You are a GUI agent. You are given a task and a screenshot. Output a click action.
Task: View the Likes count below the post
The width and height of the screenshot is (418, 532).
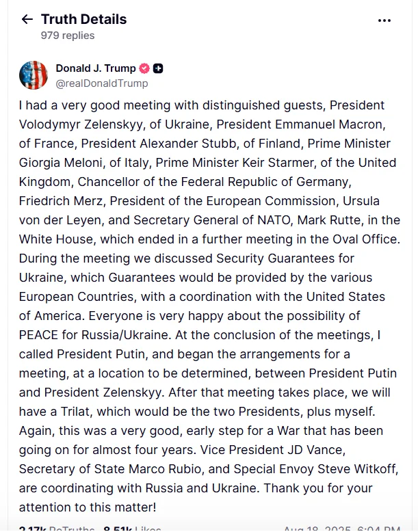(x=132, y=529)
